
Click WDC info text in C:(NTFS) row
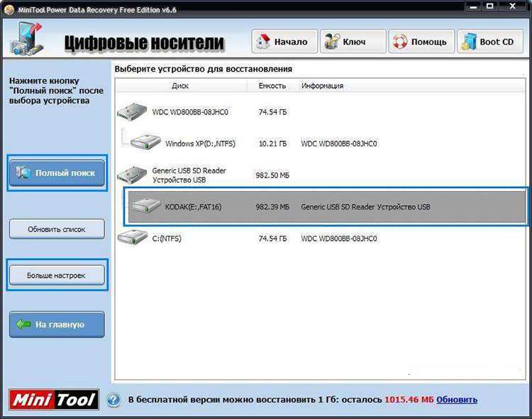339,239
